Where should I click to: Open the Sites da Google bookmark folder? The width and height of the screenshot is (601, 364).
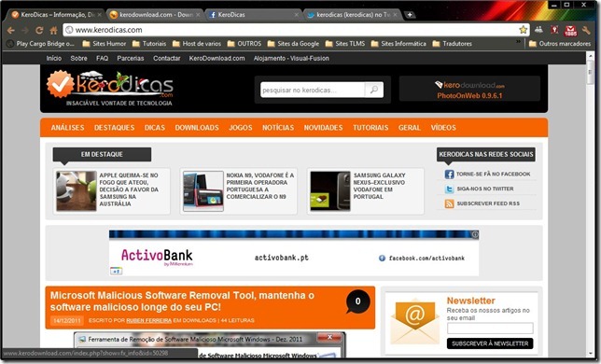click(x=293, y=44)
